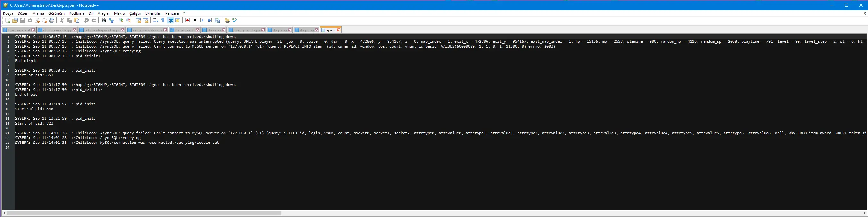
Task: Open the Find and Replace toolbar icon
Action: pos(111,21)
